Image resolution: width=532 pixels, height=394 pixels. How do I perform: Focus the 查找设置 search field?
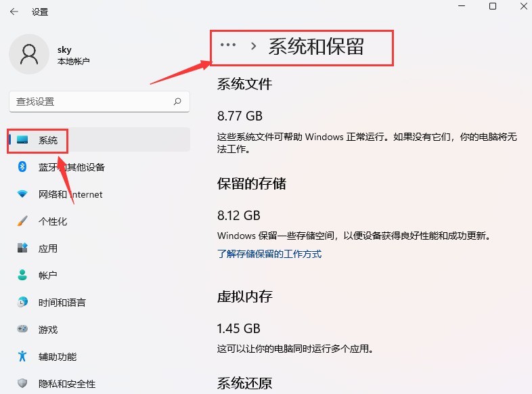pyautogui.click(x=99, y=102)
